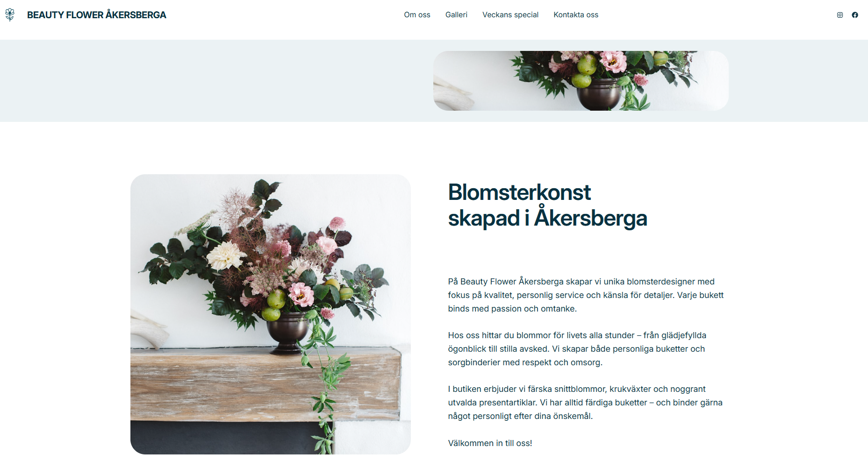Click the flower logo icon in header

(10, 15)
